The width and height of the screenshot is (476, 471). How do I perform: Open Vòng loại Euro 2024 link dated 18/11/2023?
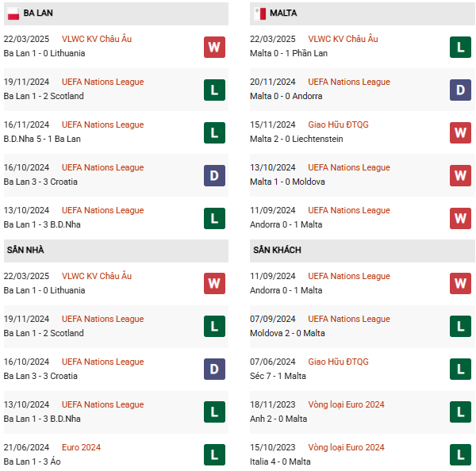346,404
